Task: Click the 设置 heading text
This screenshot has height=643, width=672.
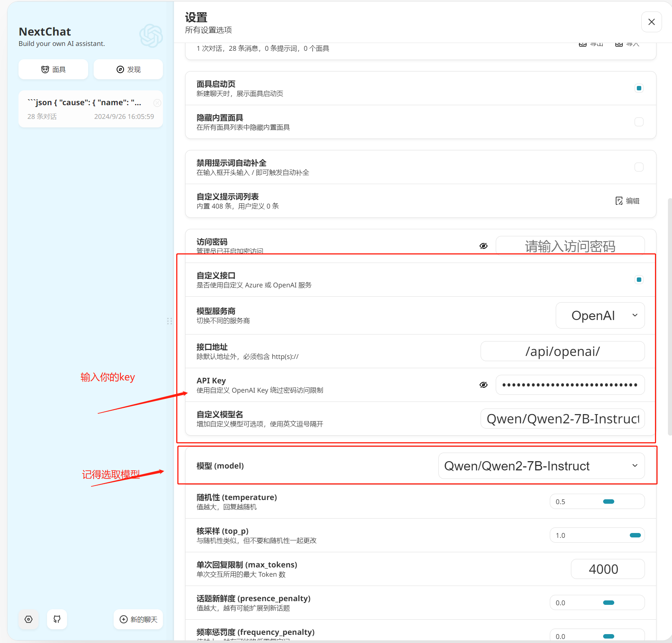Action: [196, 17]
